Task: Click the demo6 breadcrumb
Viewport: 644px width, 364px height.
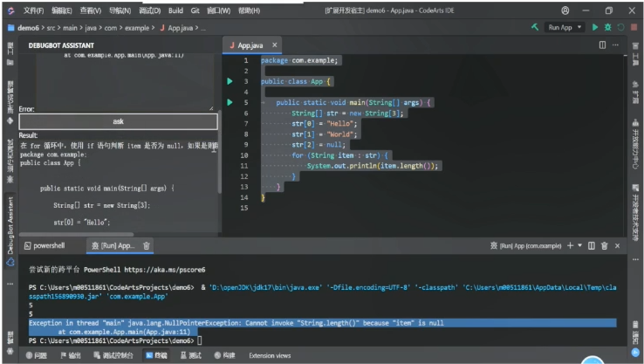Action: point(28,28)
